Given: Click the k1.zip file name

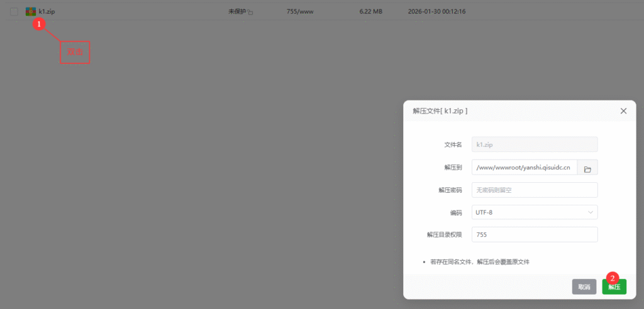Looking at the screenshot, I should [x=47, y=12].
